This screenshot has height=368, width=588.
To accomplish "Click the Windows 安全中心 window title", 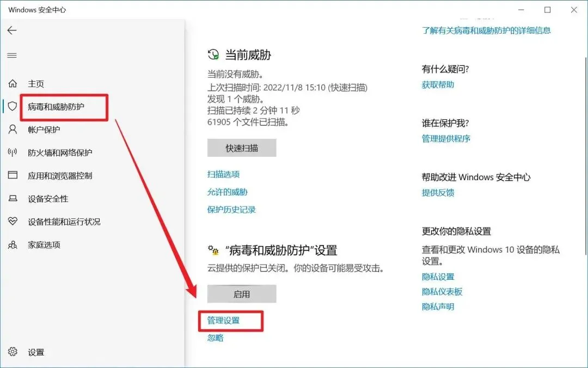I will pyautogui.click(x=37, y=10).
